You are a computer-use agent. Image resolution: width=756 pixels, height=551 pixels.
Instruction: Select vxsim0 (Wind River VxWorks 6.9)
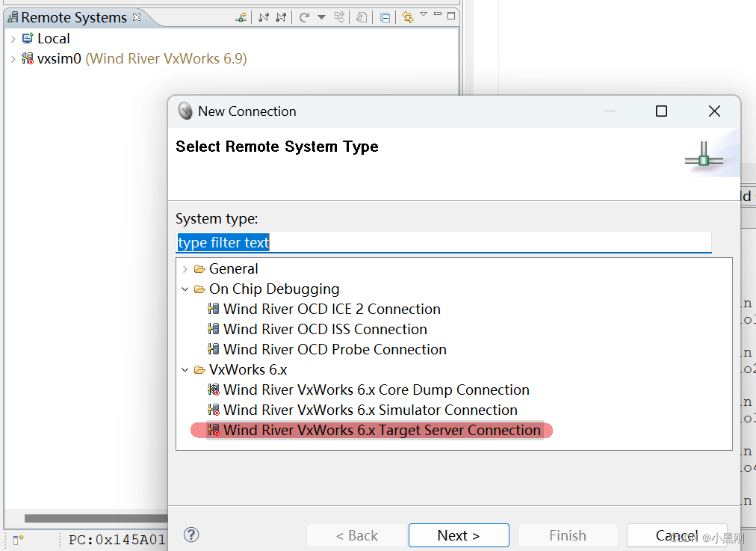click(x=142, y=59)
